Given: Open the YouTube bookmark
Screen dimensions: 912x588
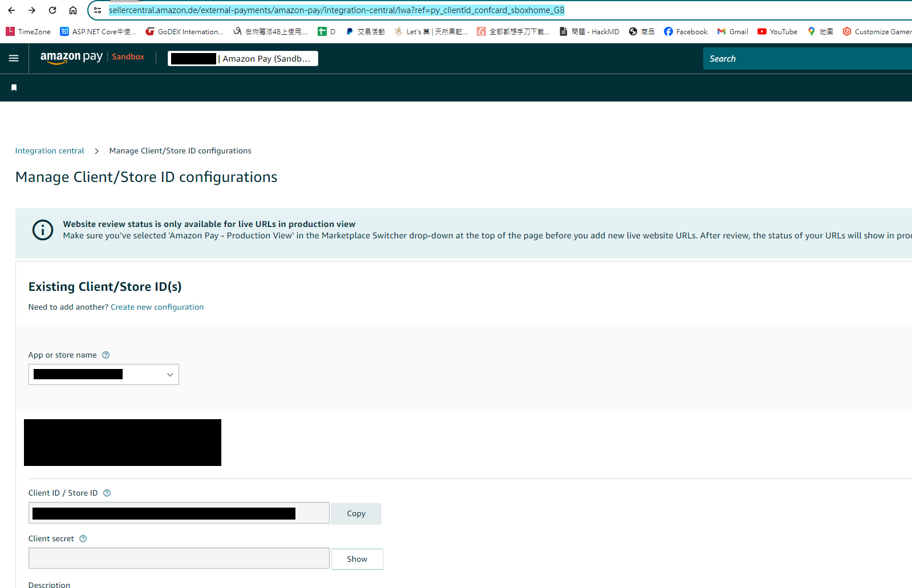Looking at the screenshot, I should point(777,31).
